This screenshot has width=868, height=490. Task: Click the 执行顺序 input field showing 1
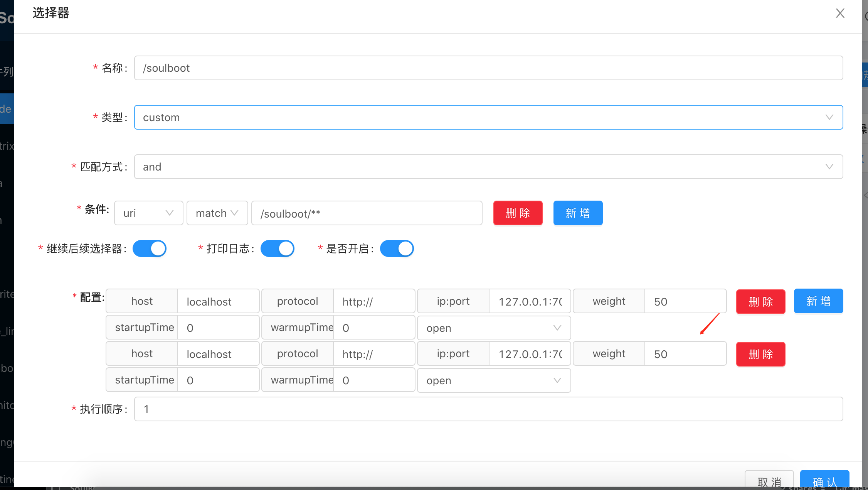point(488,409)
